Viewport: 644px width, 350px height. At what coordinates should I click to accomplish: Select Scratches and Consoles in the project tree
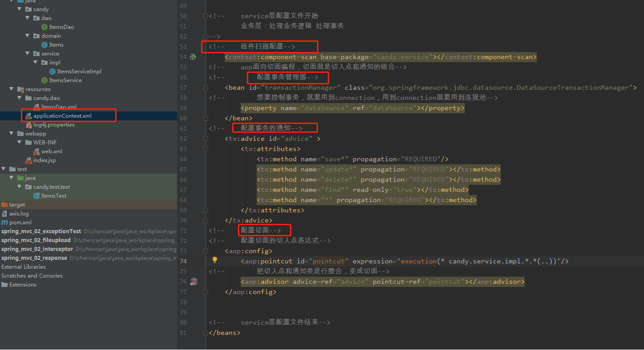[x=32, y=276]
